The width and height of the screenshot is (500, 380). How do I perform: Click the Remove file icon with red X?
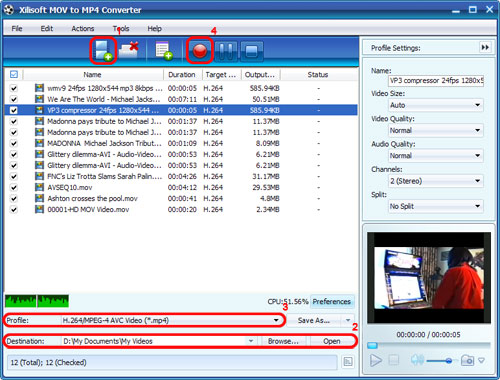[129, 50]
